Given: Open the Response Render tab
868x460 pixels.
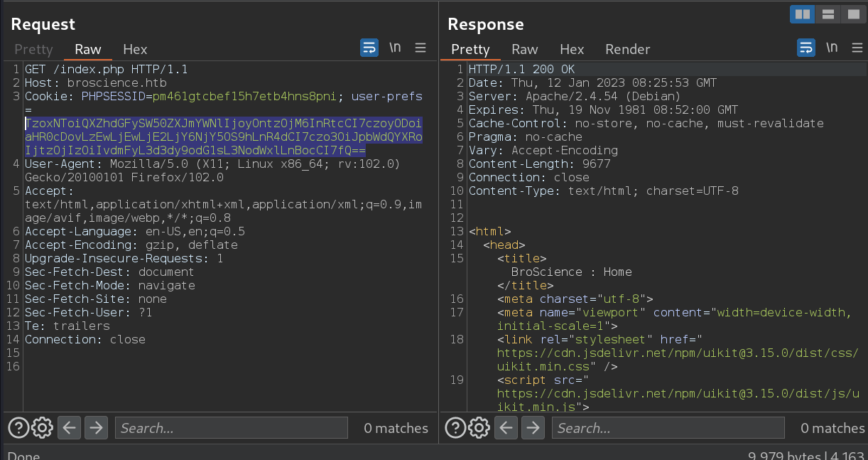Looking at the screenshot, I should pyautogui.click(x=627, y=49).
